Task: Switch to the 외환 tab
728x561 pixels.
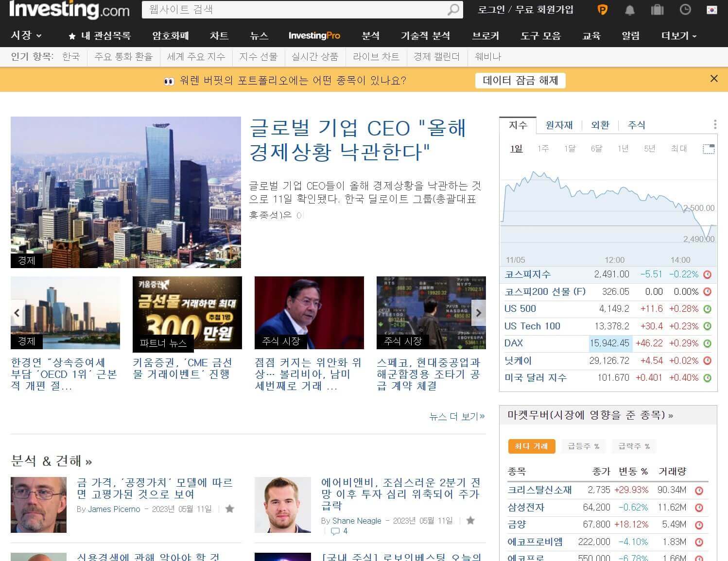Action: click(600, 125)
